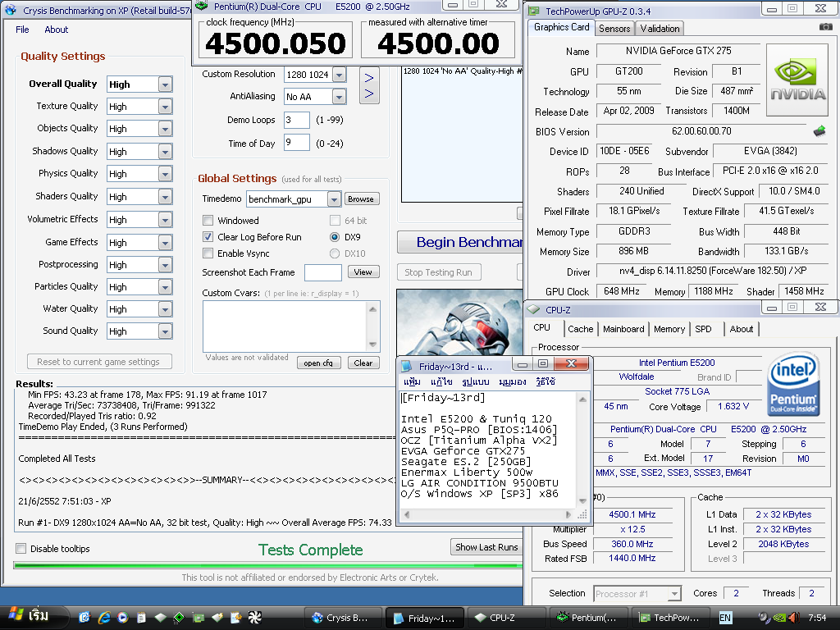Switch to CPU-Z Memory tab

[x=669, y=329]
